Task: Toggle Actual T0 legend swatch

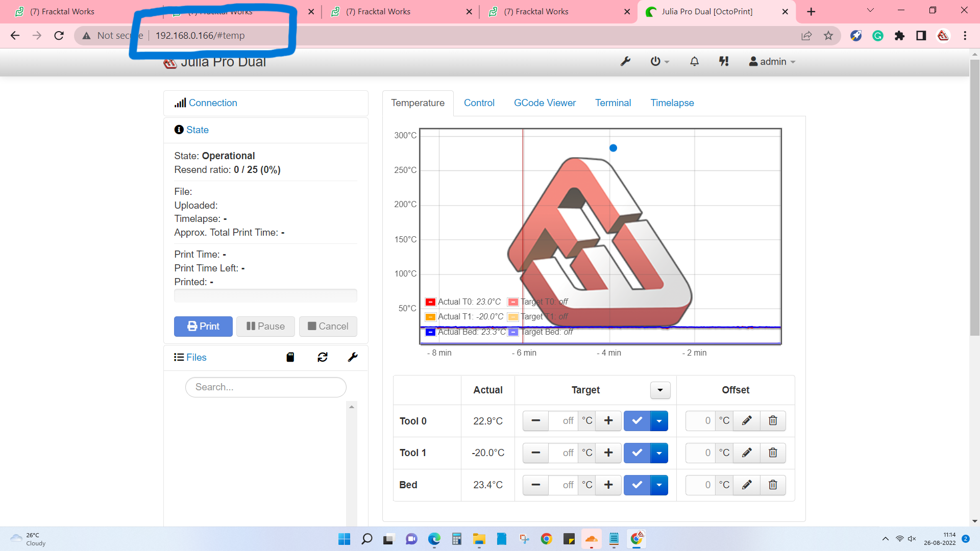Action: tap(430, 302)
